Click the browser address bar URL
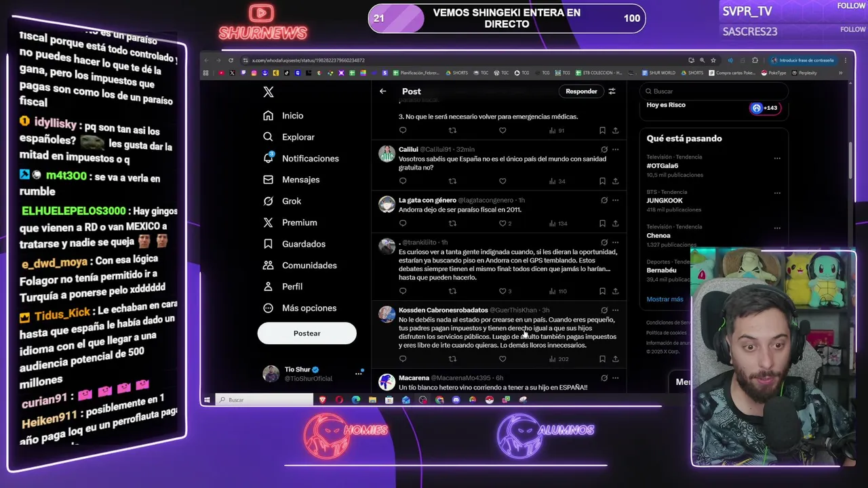This screenshot has height=488, width=868. tap(309, 60)
